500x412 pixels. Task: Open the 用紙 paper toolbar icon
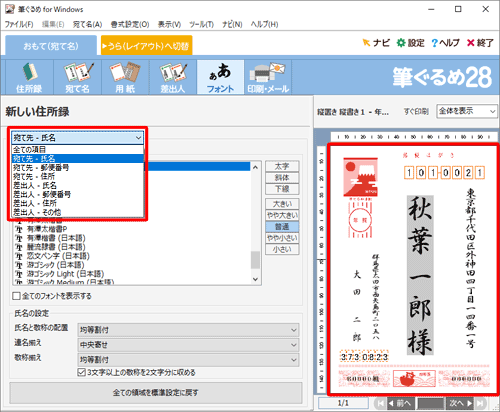125,77
